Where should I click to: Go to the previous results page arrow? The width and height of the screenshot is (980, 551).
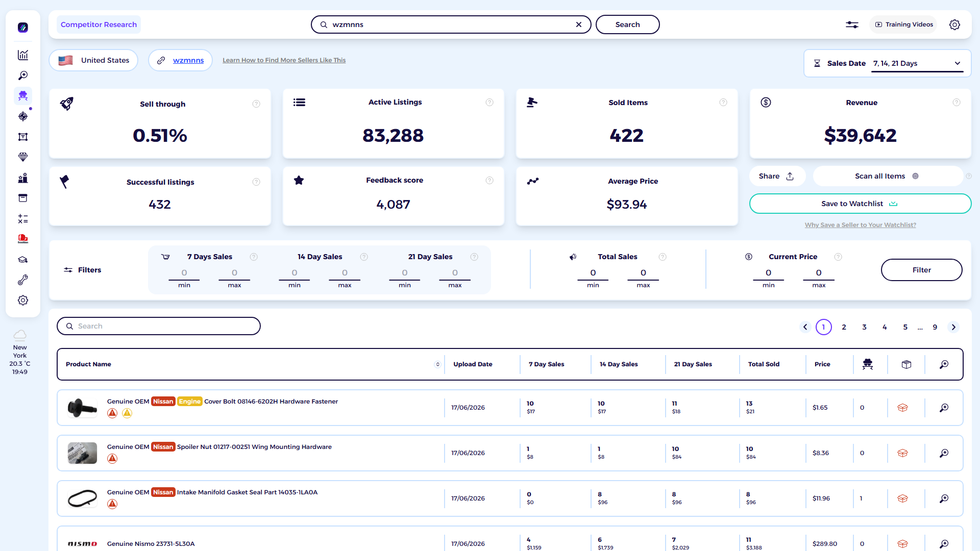(x=805, y=327)
